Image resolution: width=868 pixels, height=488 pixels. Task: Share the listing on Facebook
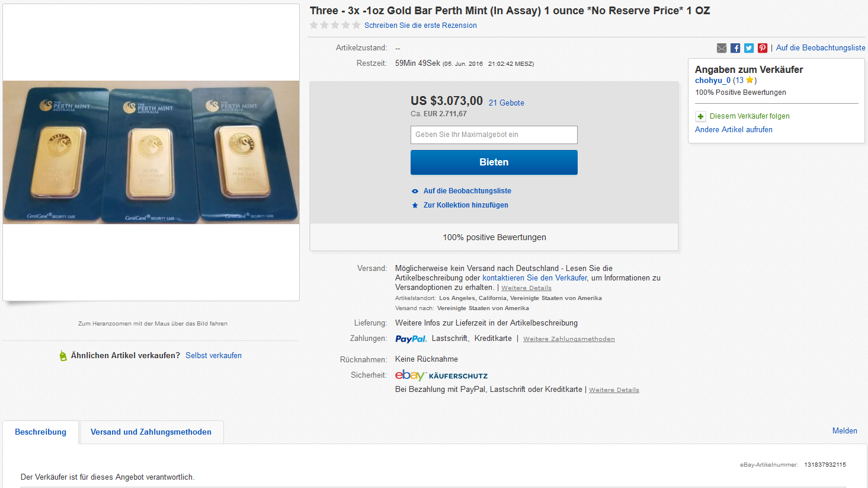pyautogui.click(x=735, y=48)
